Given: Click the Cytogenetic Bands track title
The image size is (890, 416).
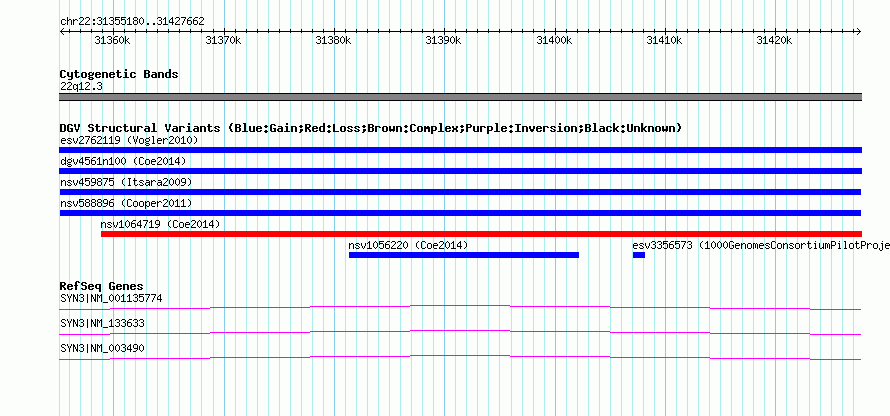Looking at the screenshot, I should [x=119, y=74].
